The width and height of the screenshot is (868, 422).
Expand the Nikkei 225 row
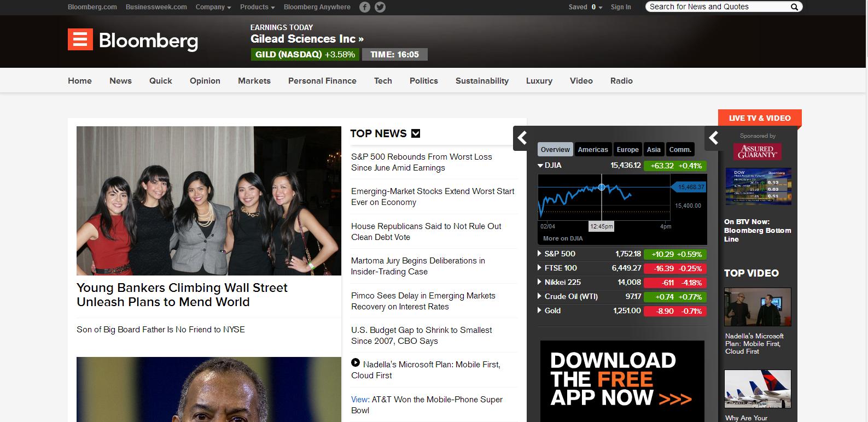pyautogui.click(x=540, y=282)
